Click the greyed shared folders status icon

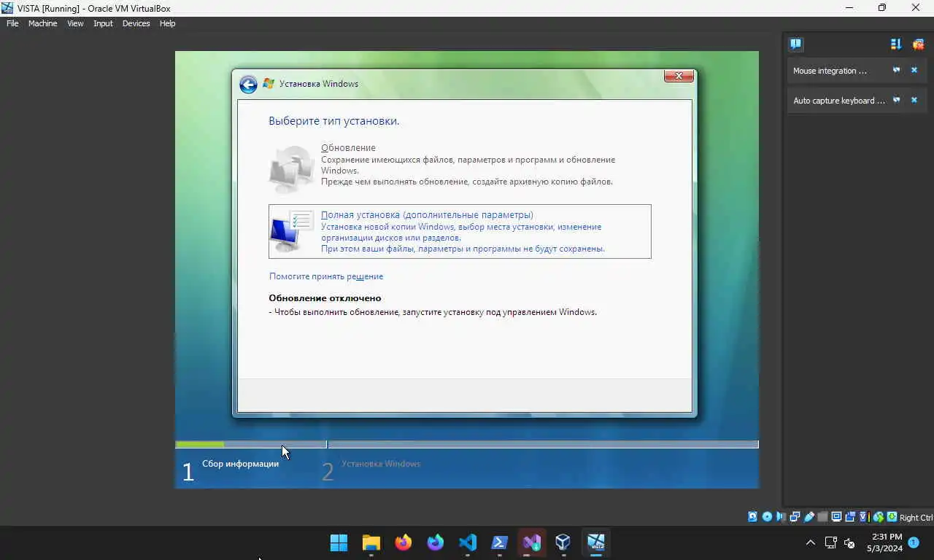pyautogui.click(x=822, y=517)
